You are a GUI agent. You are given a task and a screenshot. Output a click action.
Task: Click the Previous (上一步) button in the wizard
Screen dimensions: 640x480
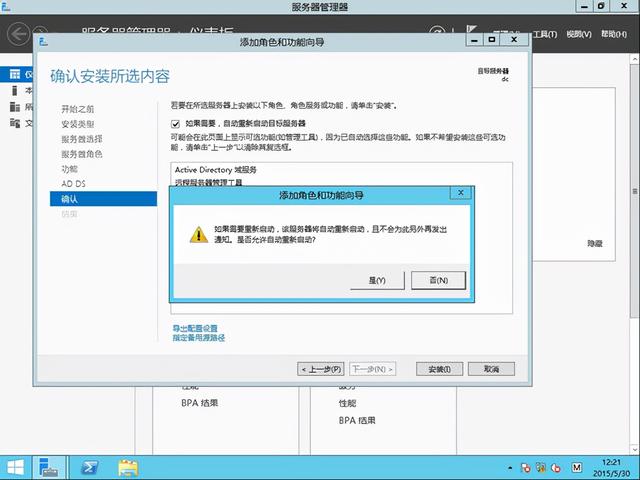(x=321, y=369)
